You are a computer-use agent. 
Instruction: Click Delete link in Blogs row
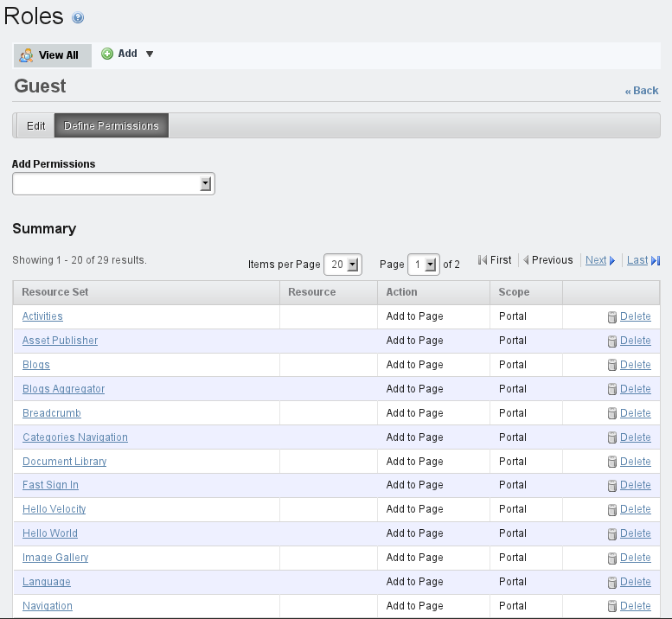[636, 365]
